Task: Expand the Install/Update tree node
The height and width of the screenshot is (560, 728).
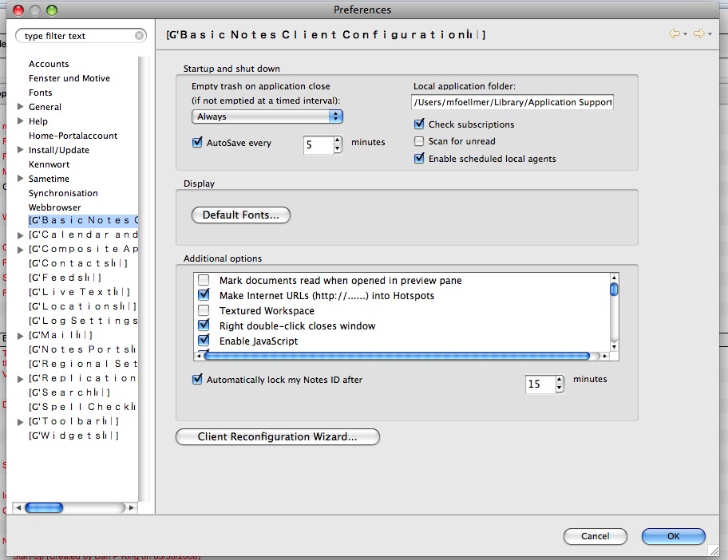Action: pos(20,150)
